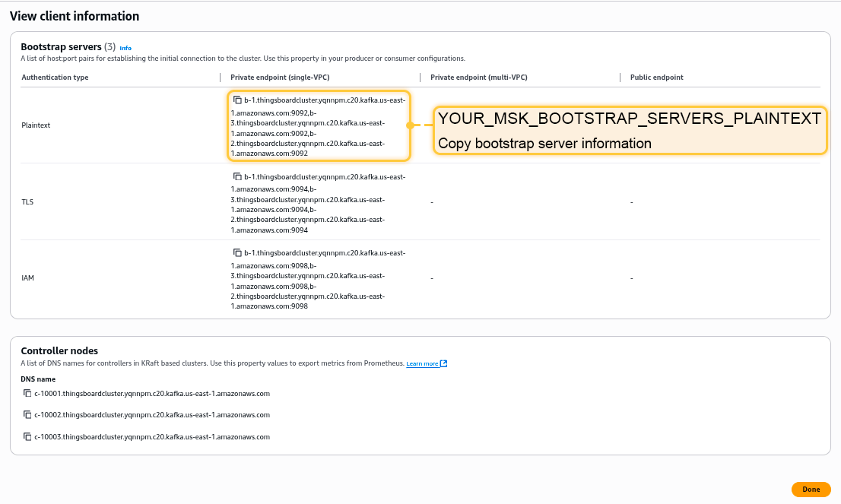Copy the Plaintext bootstrap servers string
Screen dimensions: 841x504
(237, 100)
